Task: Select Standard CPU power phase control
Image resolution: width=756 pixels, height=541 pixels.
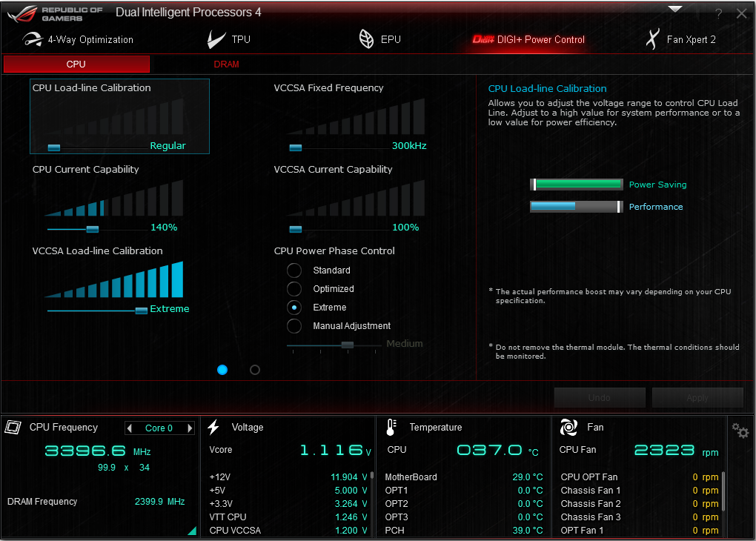Action: pyautogui.click(x=294, y=270)
